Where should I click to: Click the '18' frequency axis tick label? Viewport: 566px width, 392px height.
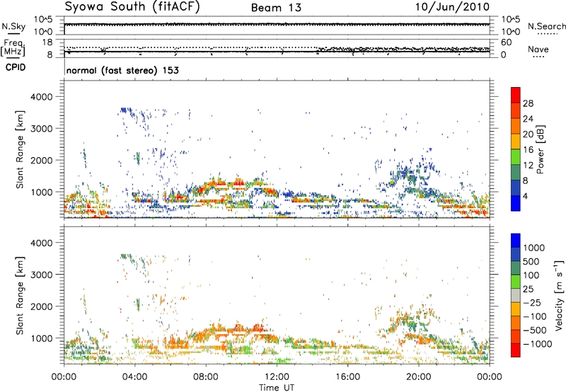click(x=47, y=42)
